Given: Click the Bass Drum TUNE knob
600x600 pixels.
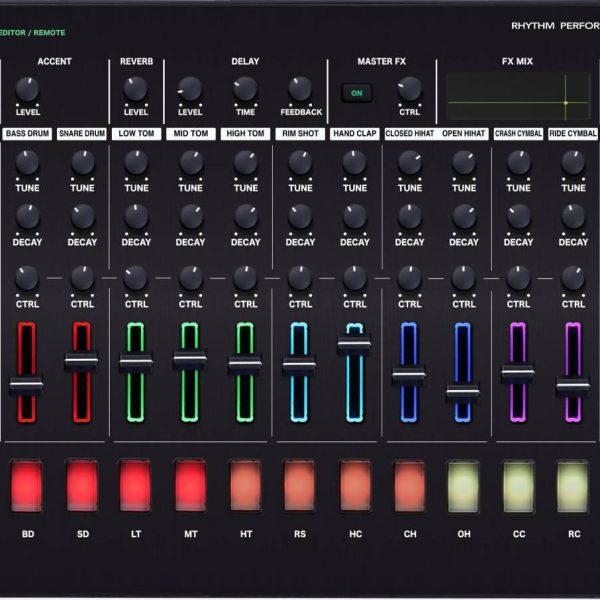Looking at the screenshot, I should pyautogui.click(x=27, y=163).
